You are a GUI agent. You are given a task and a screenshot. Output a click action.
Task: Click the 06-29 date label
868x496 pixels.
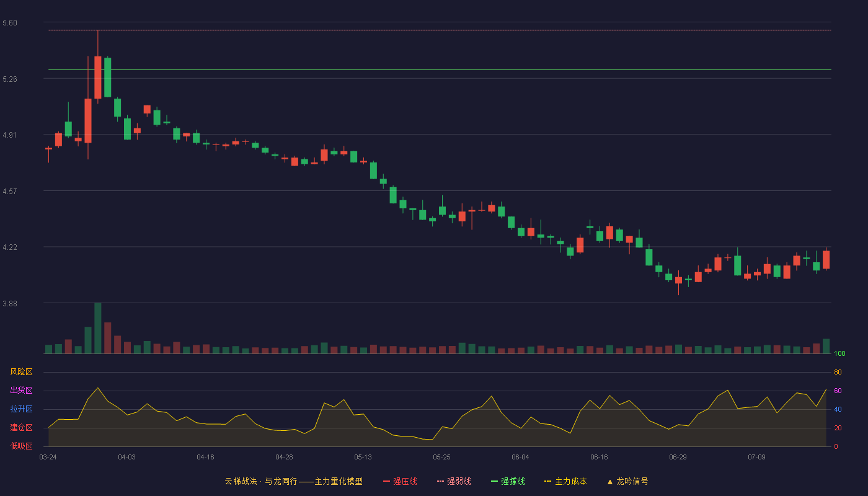coord(678,457)
